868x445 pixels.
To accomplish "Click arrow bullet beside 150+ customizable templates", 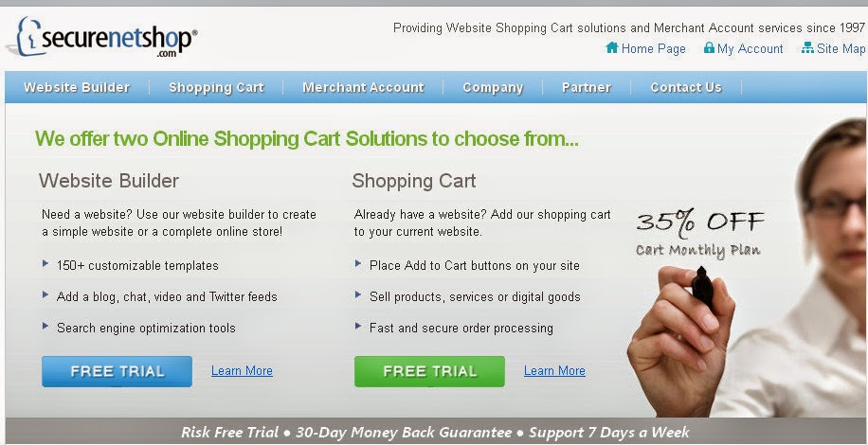I will coord(45,263).
